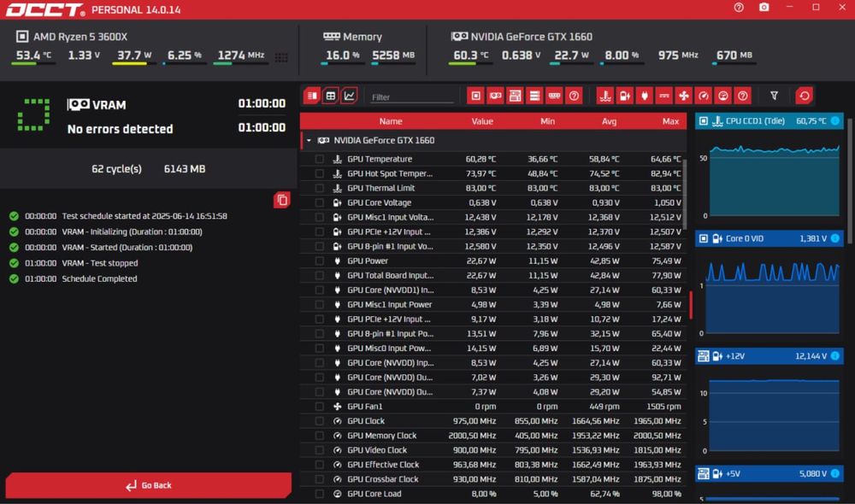
Task: Select the 'GPU Total Board Input...' row
Action: 493,276
